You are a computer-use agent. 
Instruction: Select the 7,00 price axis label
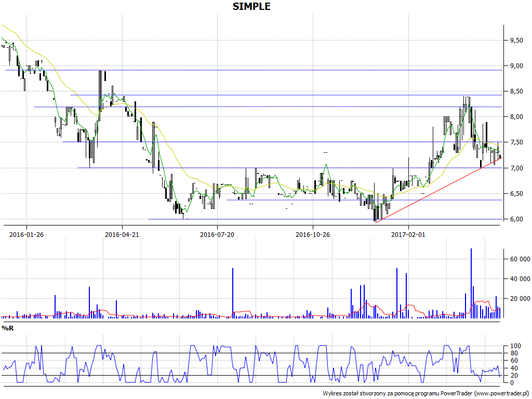click(516, 168)
